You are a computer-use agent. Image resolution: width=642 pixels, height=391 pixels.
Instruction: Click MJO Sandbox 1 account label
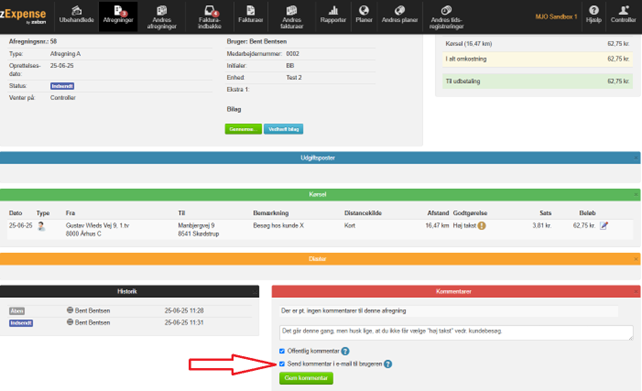(x=556, y=17)
